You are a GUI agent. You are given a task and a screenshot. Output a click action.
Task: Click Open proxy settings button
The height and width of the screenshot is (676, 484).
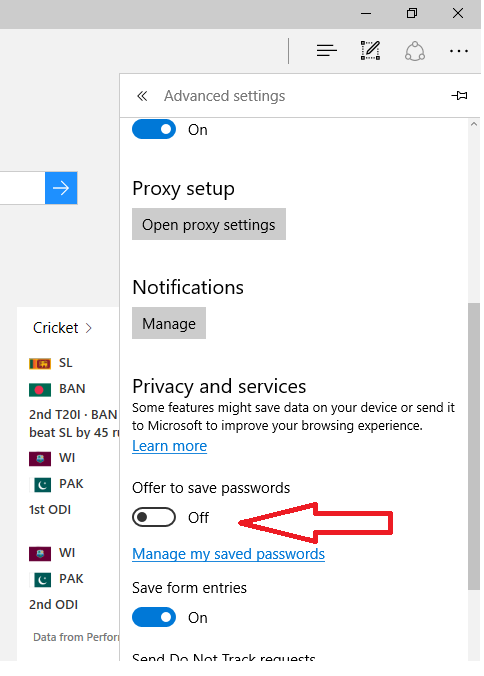tap(209, 224)
